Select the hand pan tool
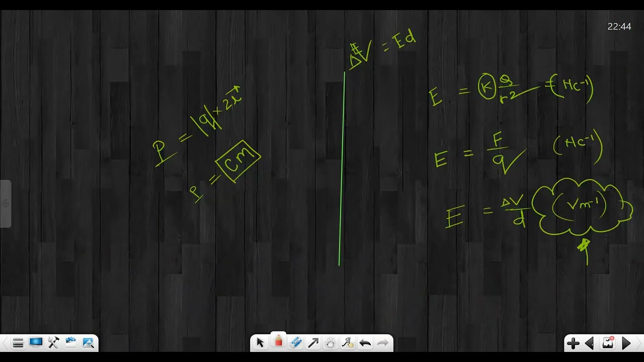The width and height of the screenshot is (644, 362). [x=330, y=343]
